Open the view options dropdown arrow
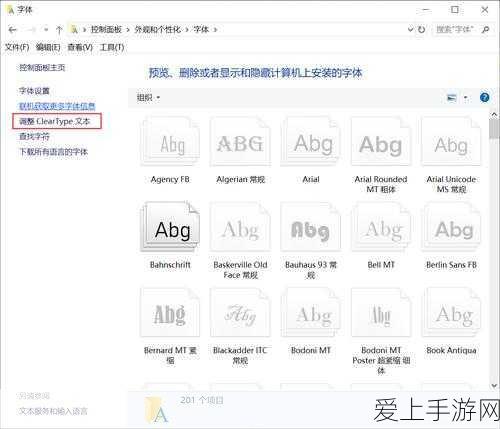Image resolution: width=500 pixels, height=429 pixels. pos(466,98)
